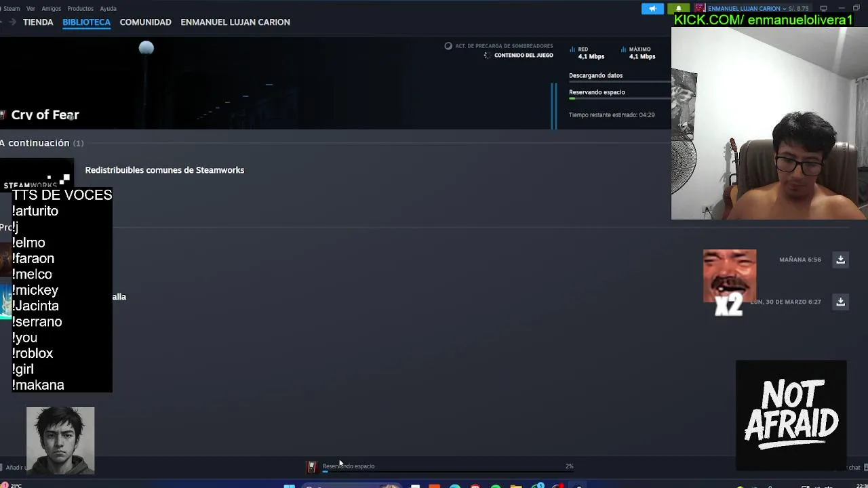The height and width of the screenshot is (488, 868).
Task: Download now the item scheduled MAÑANA 6:56
Action: coord(840,260)
